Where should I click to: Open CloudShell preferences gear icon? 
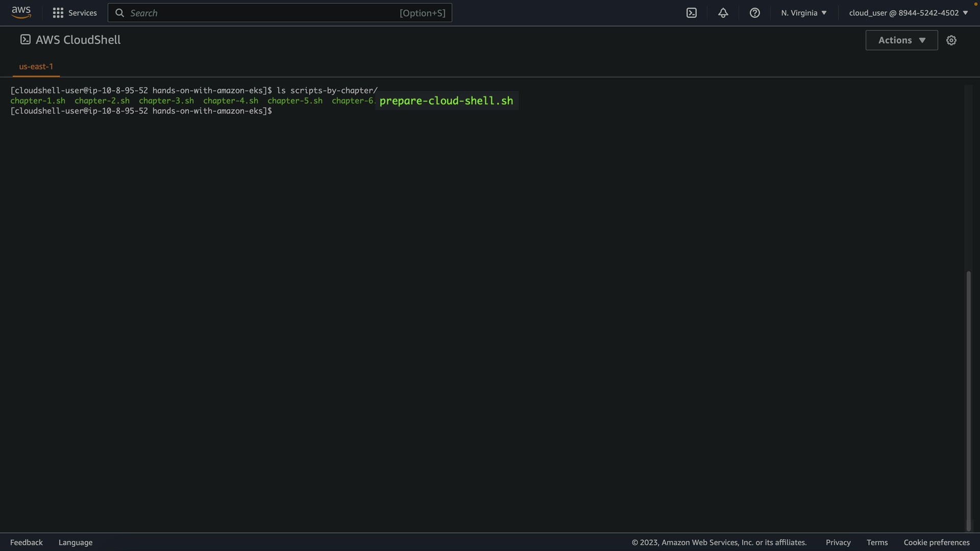[951, 40]
